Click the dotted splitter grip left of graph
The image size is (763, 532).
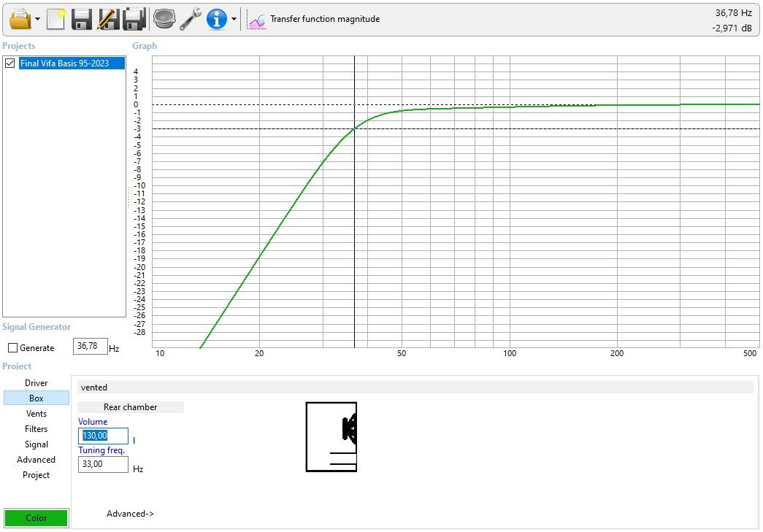[129, 197]
